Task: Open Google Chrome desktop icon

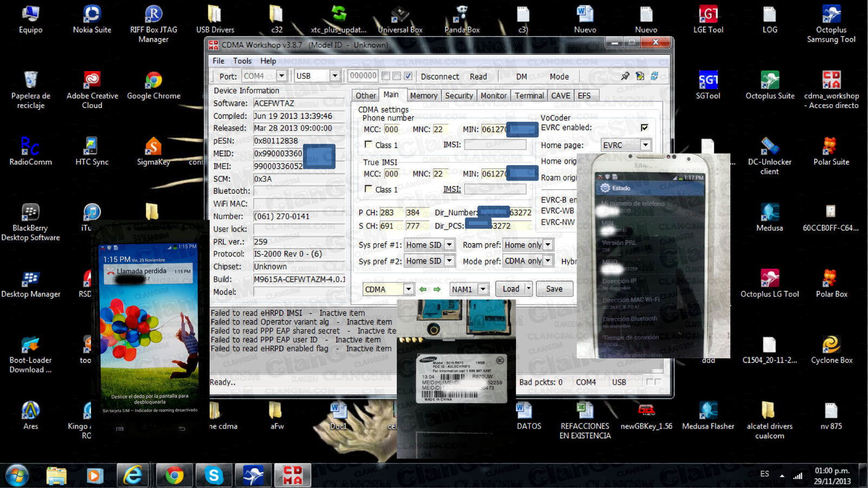Action: pyautogui.click(x=154, y=85)
